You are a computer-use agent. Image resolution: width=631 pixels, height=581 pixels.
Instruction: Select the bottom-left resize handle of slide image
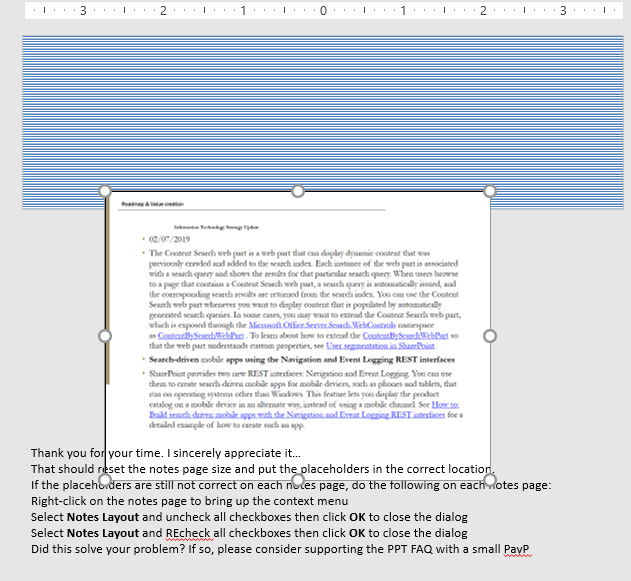105,480
